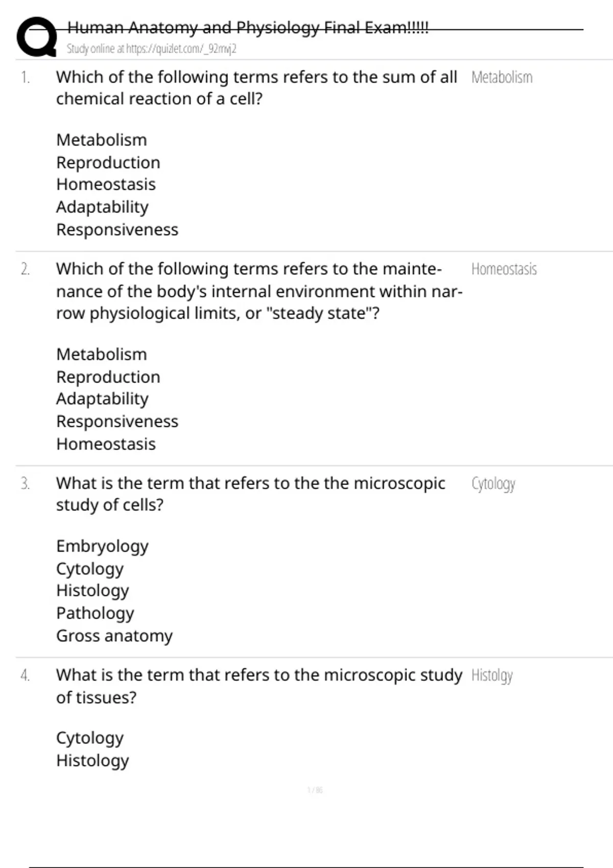Click question number 1 label
This screenshot has height=868, width=613.
(x=25, y=78)
